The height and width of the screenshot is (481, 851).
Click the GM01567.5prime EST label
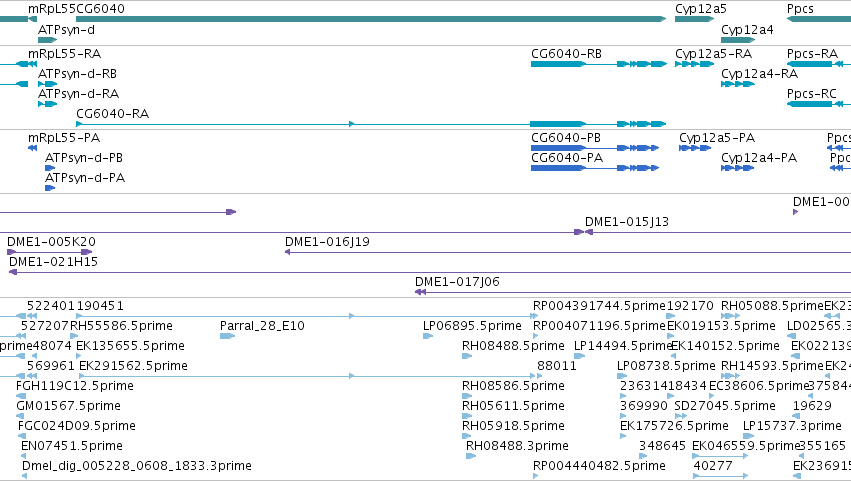68,407
